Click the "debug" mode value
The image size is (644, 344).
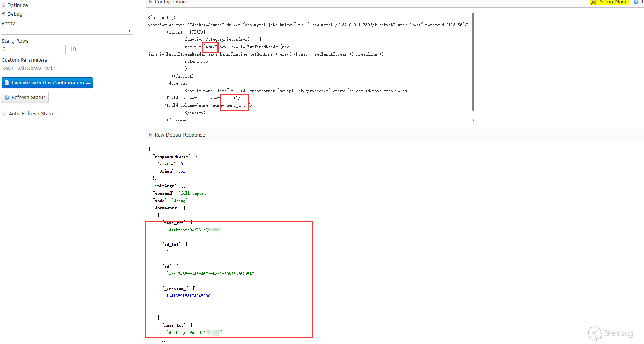(180, 201)
